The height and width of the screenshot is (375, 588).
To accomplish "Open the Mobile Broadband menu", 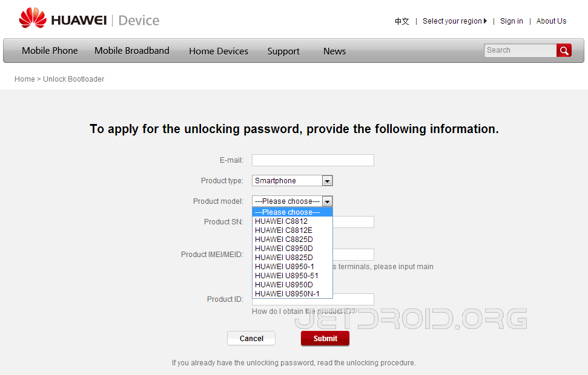I will coord(132,51).
